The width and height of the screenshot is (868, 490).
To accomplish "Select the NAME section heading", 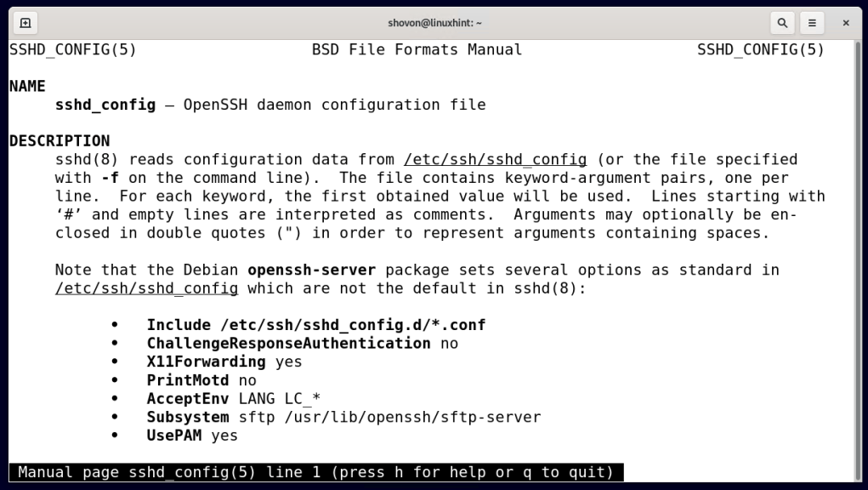I will [27, 86].
